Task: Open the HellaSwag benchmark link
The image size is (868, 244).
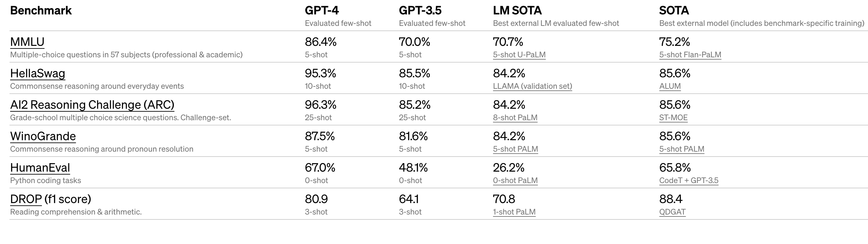Action: pyautogui.click(x=38, y=73)
